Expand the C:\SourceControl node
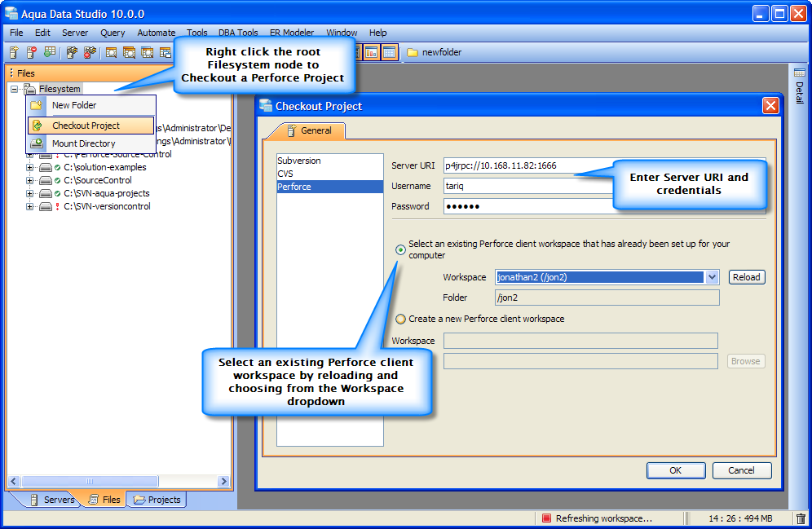The width and height of the screenshot is (812, 529). pyautogui.click(x=30, y=180)
